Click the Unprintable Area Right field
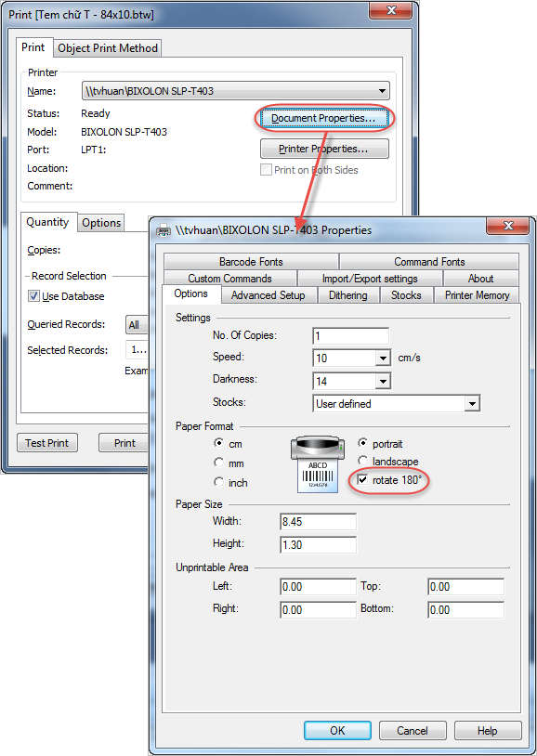537x756 pixels. tap(319, 610)
